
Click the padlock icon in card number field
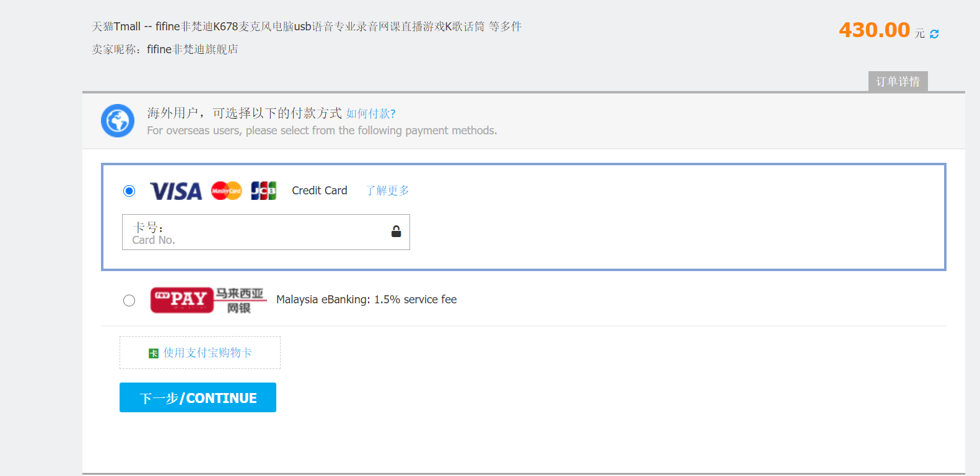pos(396,232)
